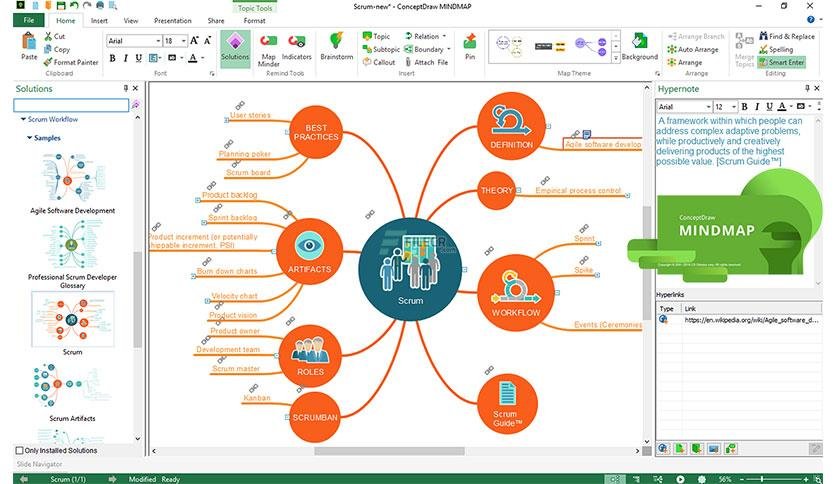Expand the Relation dropdown arrow
The height and width of the screenshot is (484, 836).
(x=444, y=36)
